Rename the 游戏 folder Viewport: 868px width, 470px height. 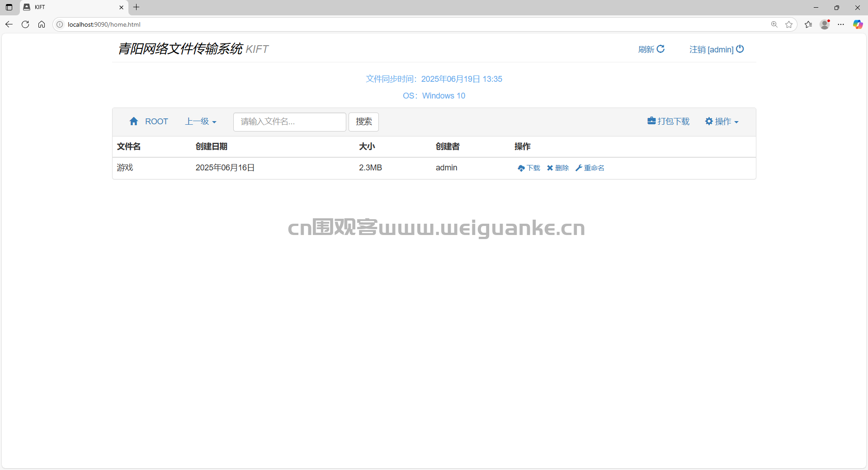point(590,168)
